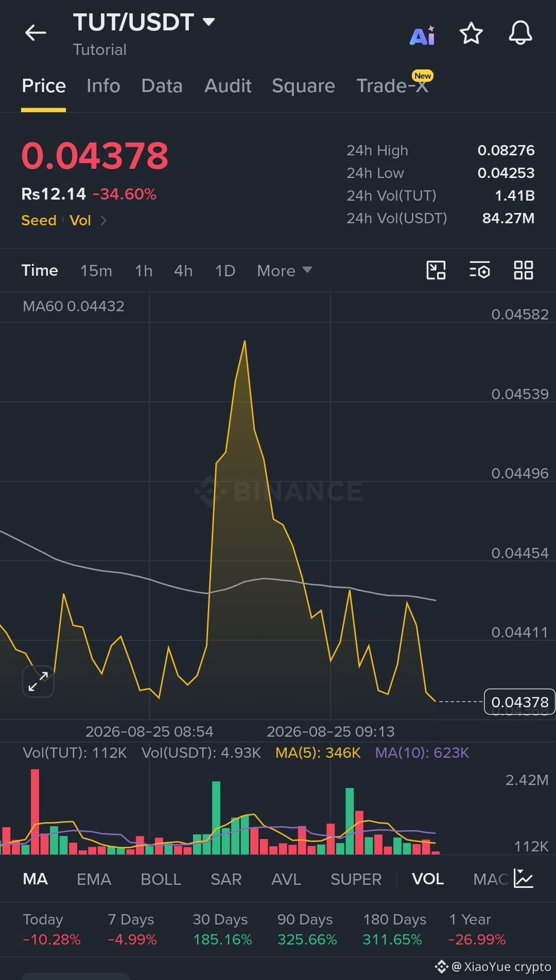
Task: Toggle the SAR indicator
Action: point(226,879)
